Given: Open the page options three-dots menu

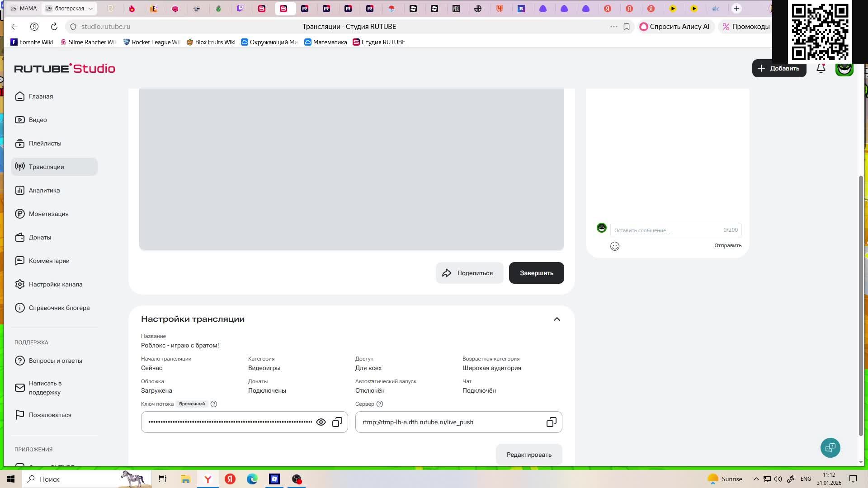Looking at the screenshot, I should 613,27.
